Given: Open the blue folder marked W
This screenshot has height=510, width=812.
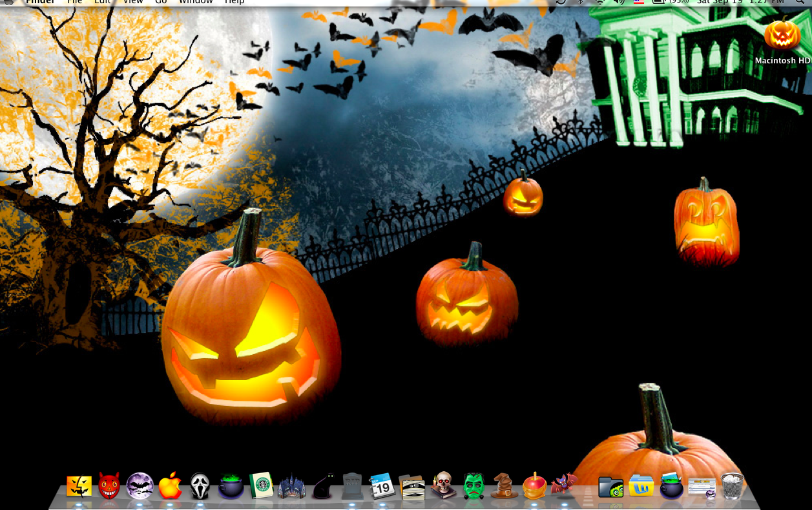Looking at the screenshot, I should click(x=641, y=486).
